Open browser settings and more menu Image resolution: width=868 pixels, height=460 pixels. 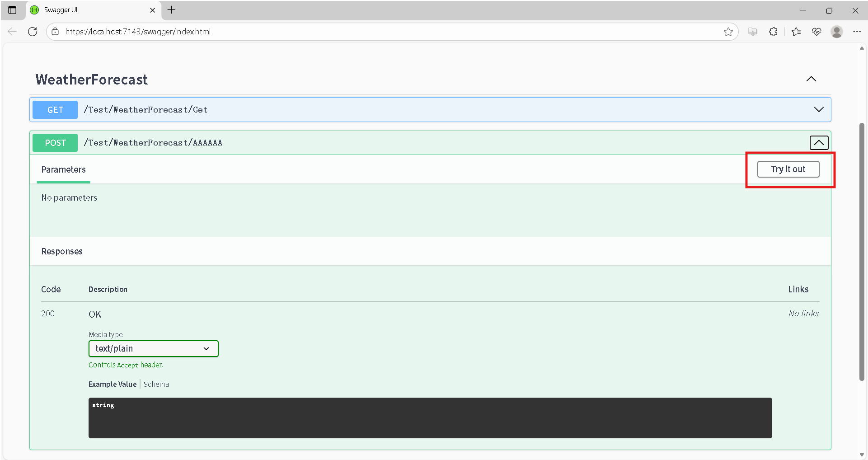tap(857, 32)
